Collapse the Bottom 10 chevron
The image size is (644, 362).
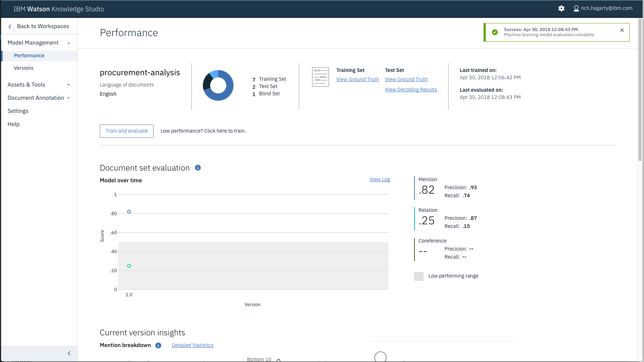(279, 360)
